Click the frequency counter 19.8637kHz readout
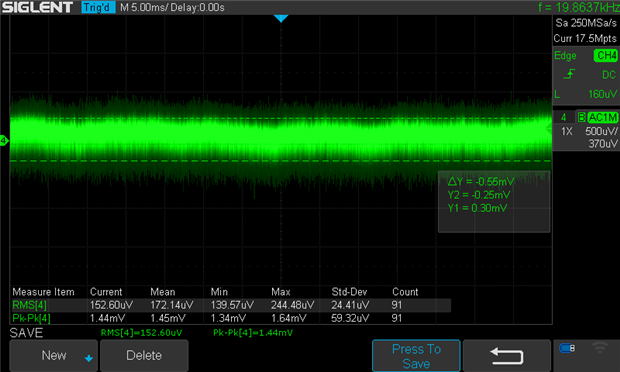This screenshot has height=372, width=620. tap(578, 7)
